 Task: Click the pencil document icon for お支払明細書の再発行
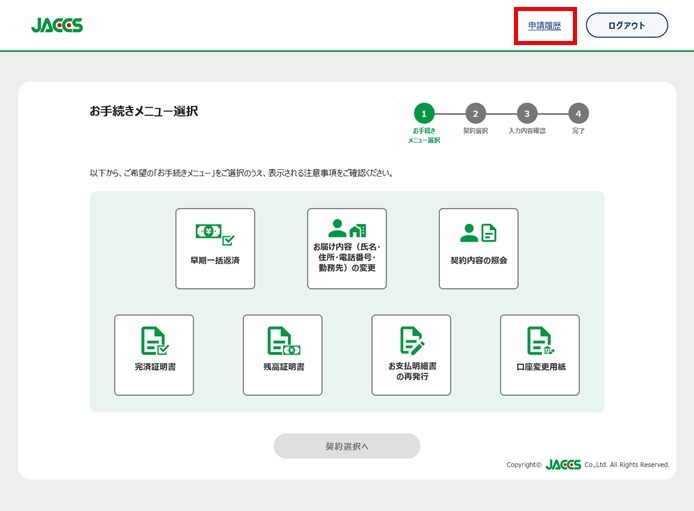pos(411,340)
